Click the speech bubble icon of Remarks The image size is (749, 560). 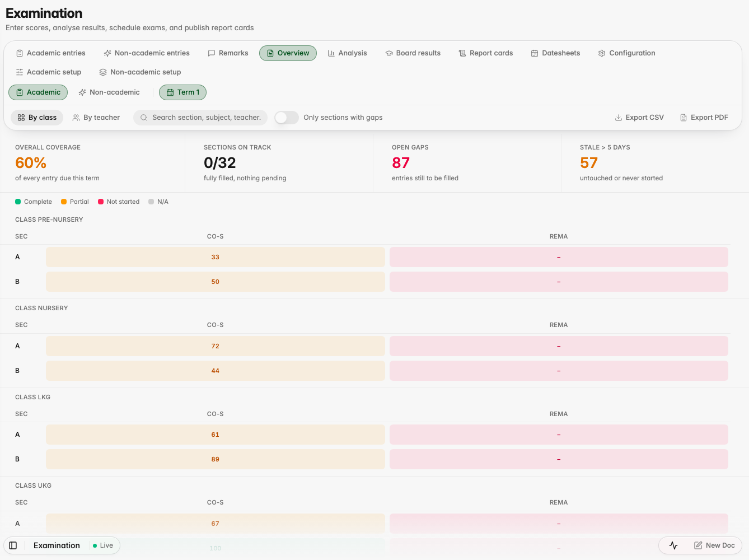tap(212, 53)
